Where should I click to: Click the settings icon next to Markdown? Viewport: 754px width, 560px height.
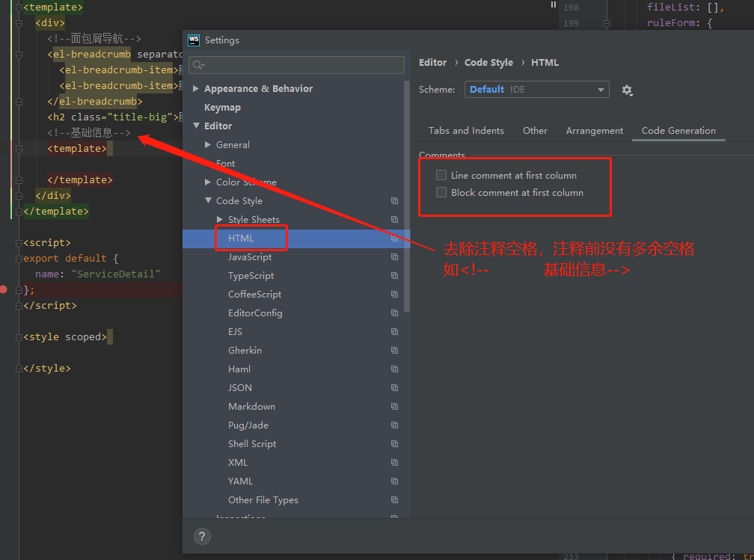(394, 406)
